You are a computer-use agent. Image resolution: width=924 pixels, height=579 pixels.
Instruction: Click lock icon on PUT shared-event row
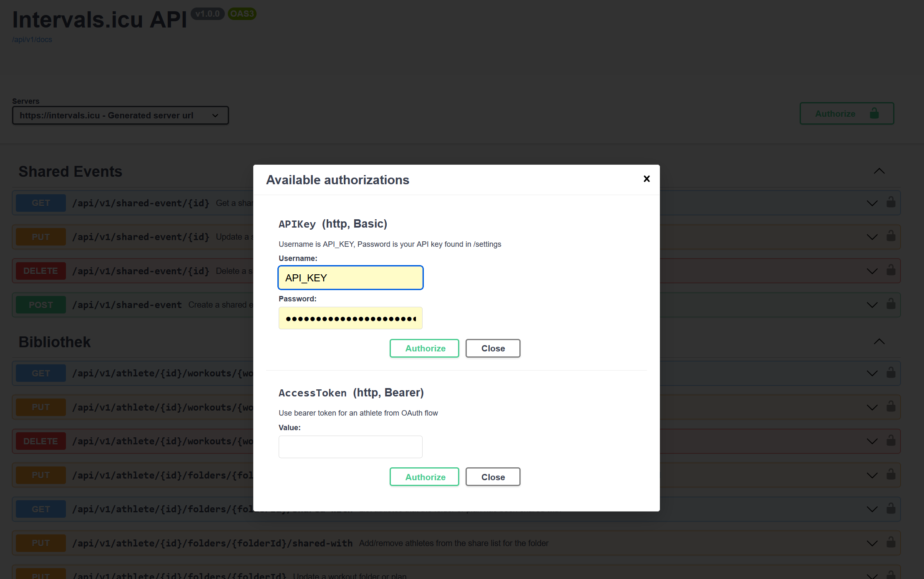(x=891, y=236)
